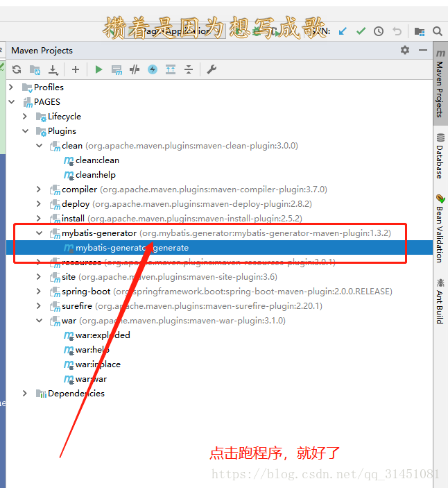Image resolution: width=448 pixels, height=488 pixels.
Task: Select the Plugins folder label
Action: tap(62, 131)
